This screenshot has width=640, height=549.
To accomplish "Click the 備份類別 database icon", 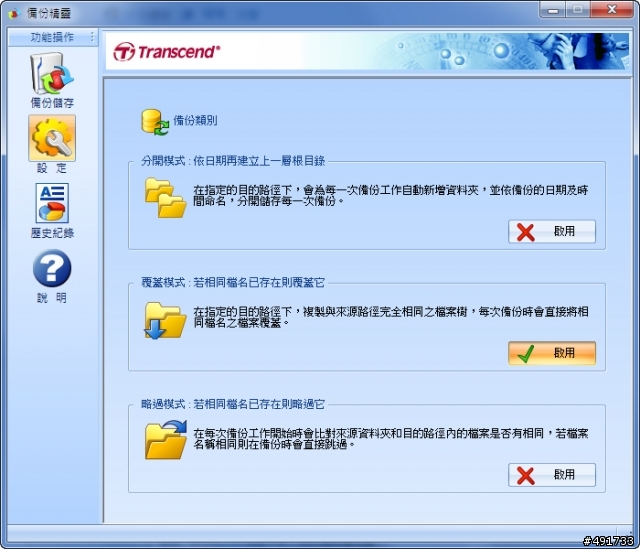I will (x=155, y=122).
